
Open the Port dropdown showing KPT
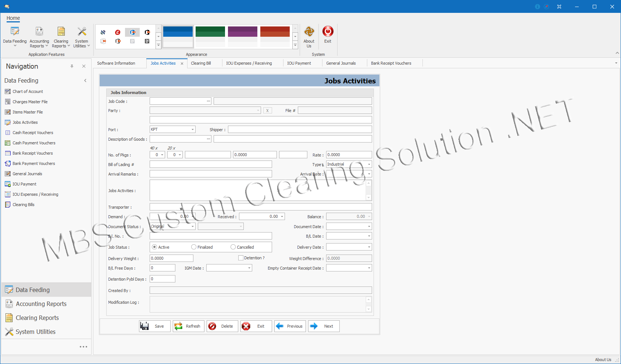(193, 129)
